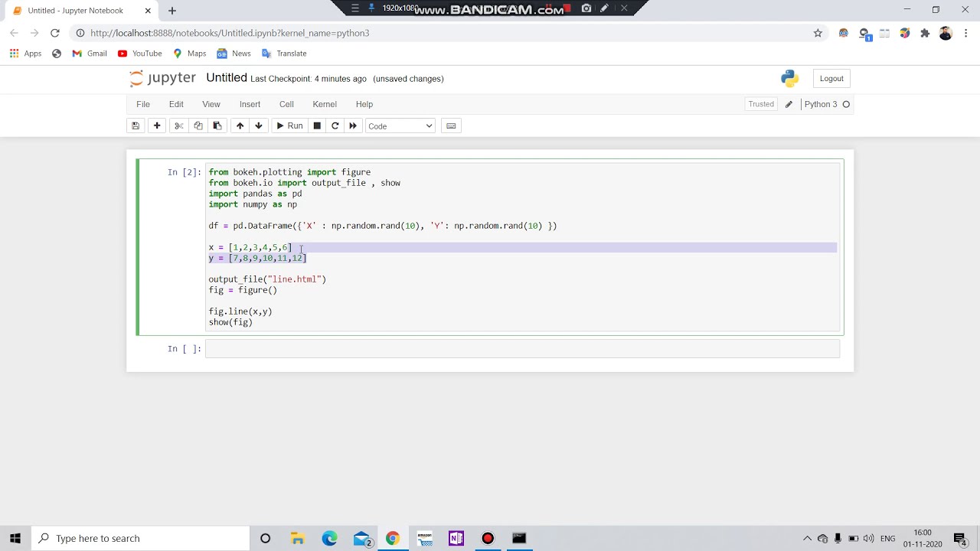
Task: Click the Logout button
Action: 831,79
